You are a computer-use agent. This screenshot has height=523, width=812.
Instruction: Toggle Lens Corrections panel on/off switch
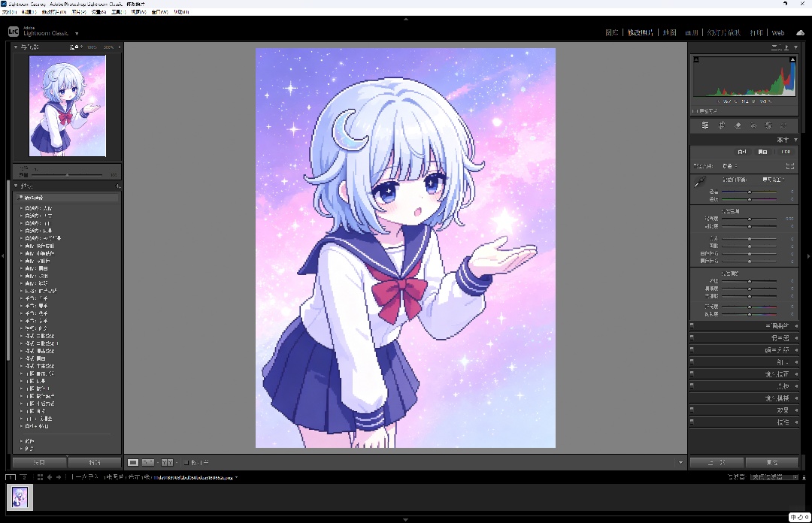pyautogui.click(x=692, y=373)
